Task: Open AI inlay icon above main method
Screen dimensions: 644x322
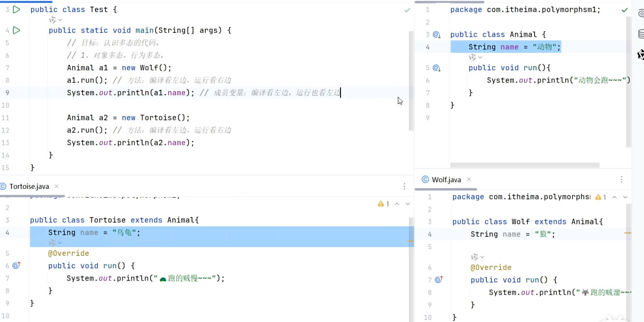Action: click(52, 20)
